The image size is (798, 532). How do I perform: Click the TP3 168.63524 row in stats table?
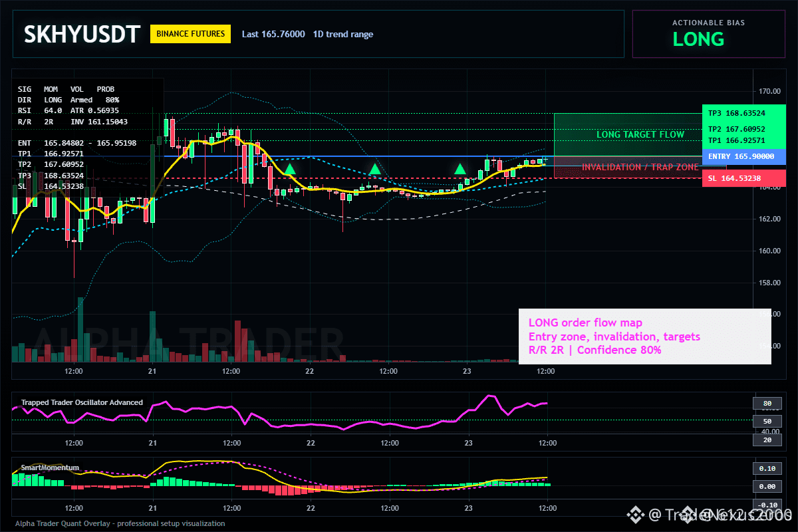(x=51, y=176)
